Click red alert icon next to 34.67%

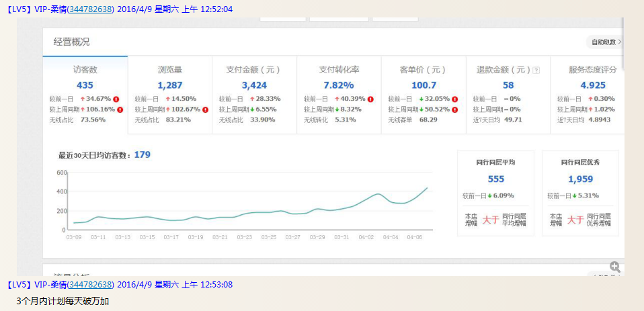[x=116, y=99]
